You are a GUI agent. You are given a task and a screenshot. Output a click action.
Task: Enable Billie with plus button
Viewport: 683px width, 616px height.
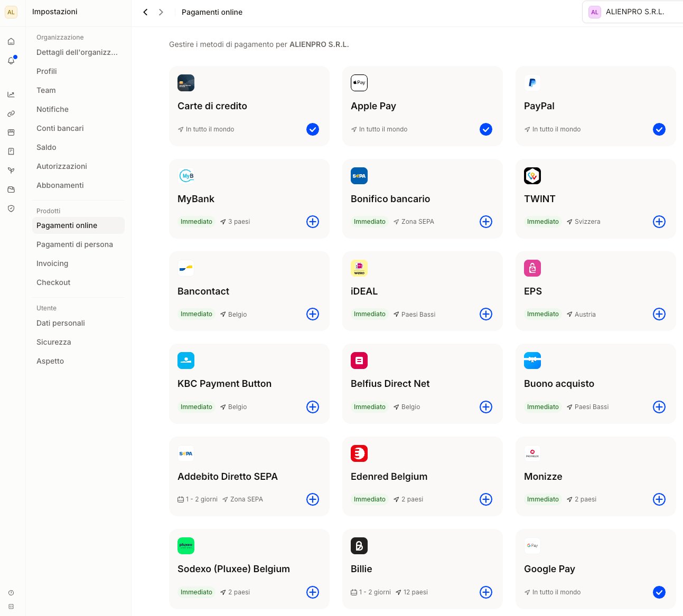coord(486,592)
